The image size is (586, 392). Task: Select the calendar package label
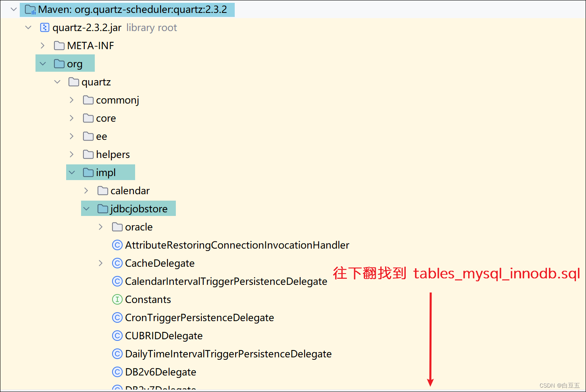click(x=130, y=191)
